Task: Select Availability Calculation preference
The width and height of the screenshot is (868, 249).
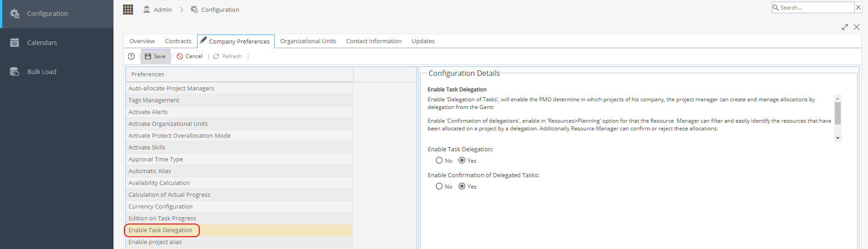Action: click(239, 183)
